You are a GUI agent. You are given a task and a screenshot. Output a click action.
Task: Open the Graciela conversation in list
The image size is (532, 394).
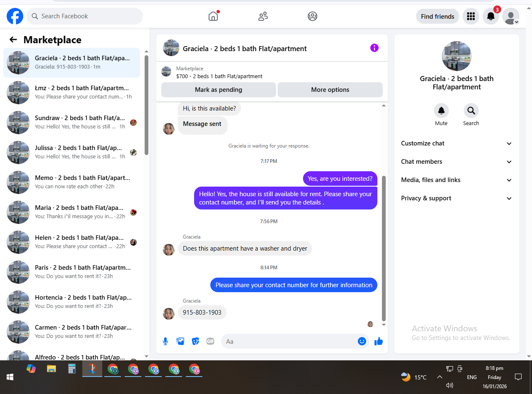click(71, 63)
